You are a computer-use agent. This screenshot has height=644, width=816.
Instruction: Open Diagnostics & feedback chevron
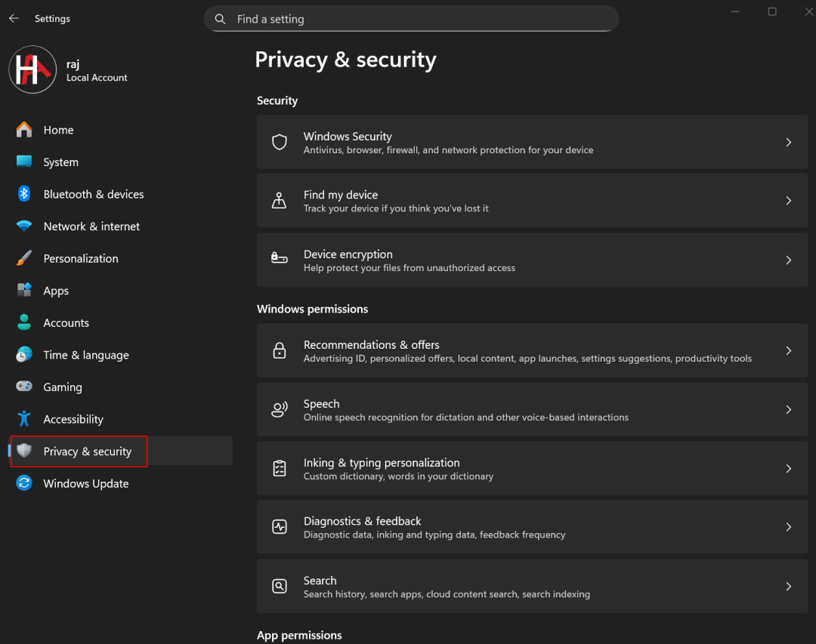coord(788,527)
